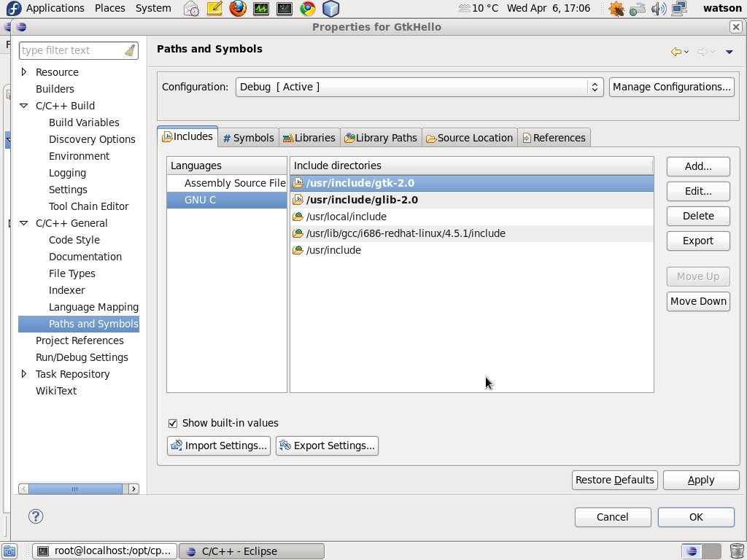Viewport: 747px width, 560px height.
Task: Click the Export button
Action: (x=698, y=241)
